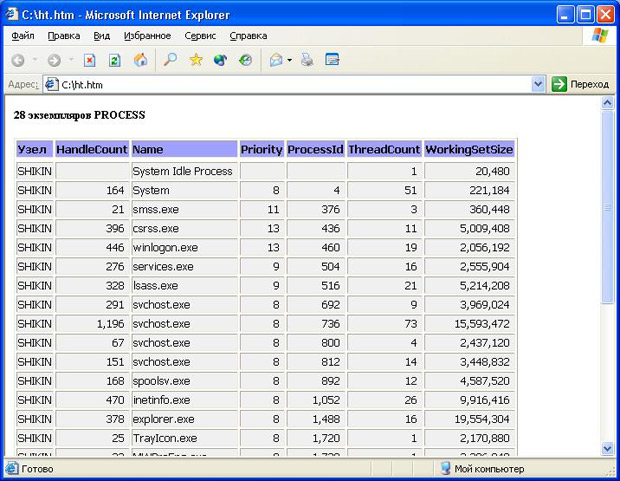Screen dimensions: 620x481
Task: Expand the Mail button dropdown arrow
Action: tap(290, 60)
